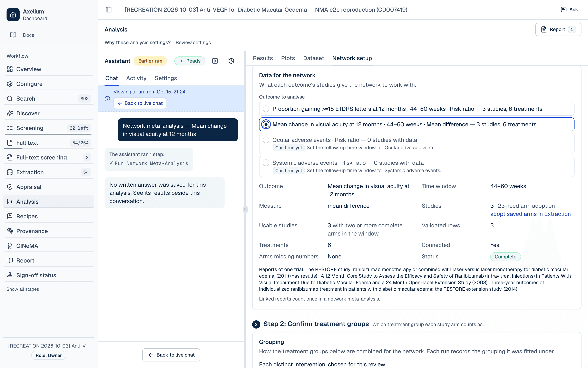Image resolution: width=588 pixels, height=368 pixels.
Task: Open Search magnifier workflow item
Action: [x=49, y=99]
